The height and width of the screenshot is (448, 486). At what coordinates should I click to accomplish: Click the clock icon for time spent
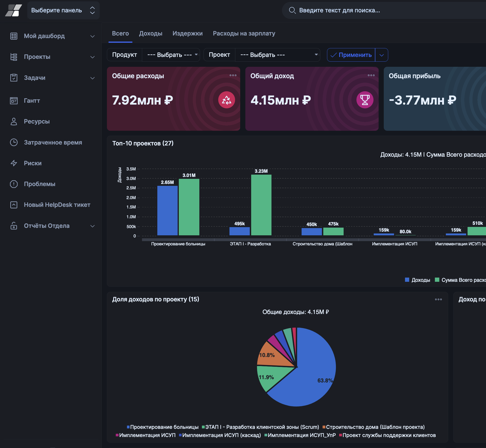click(x=14, y=142)
